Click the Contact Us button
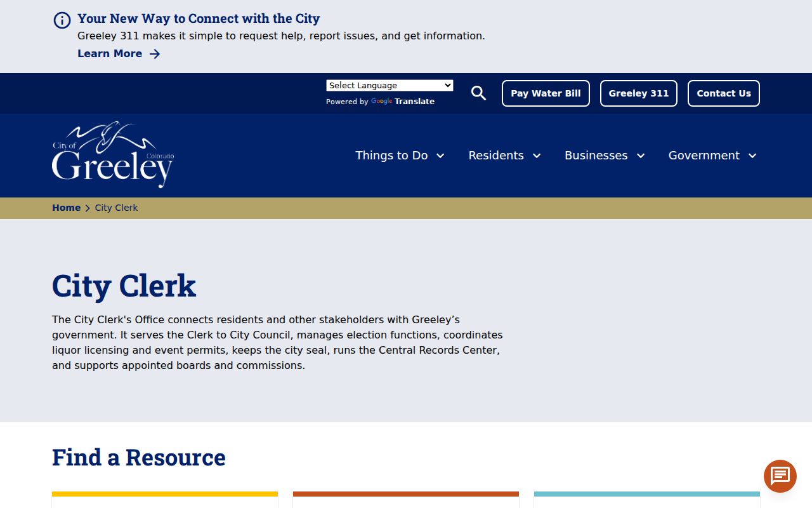This screenshot has height=508, width=812. tap(724, 93)
